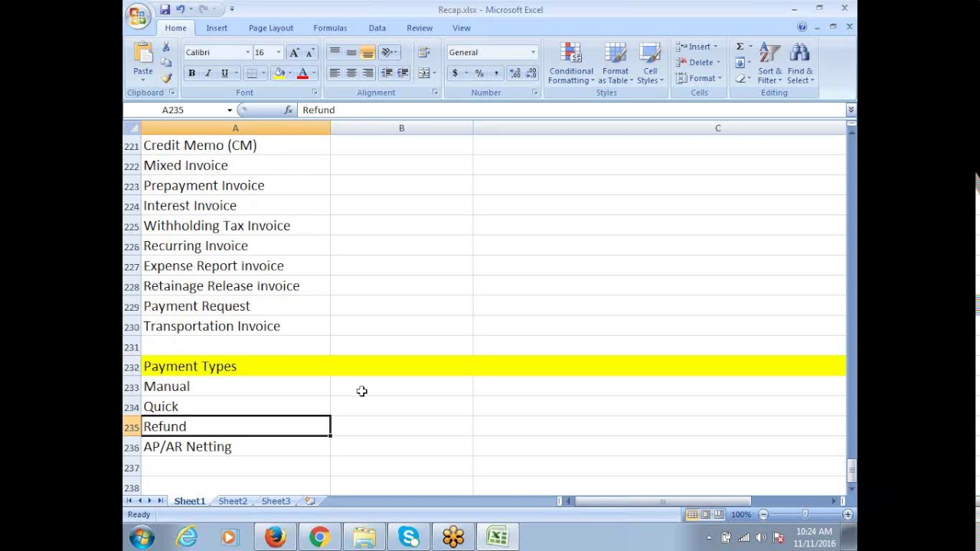Viewport: 980px width, 551px height.
Task: Toggle Bold formatting
Action: pos(191,73)
